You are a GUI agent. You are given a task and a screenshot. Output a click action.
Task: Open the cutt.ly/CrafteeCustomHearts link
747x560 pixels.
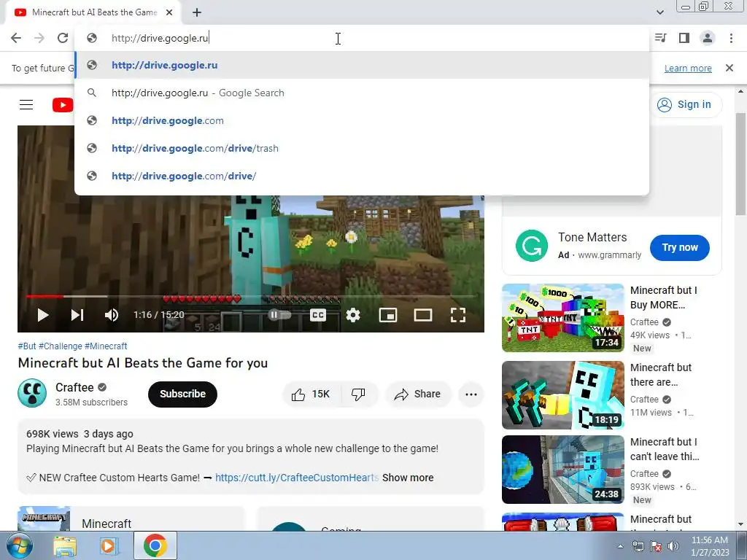(297, 478)
